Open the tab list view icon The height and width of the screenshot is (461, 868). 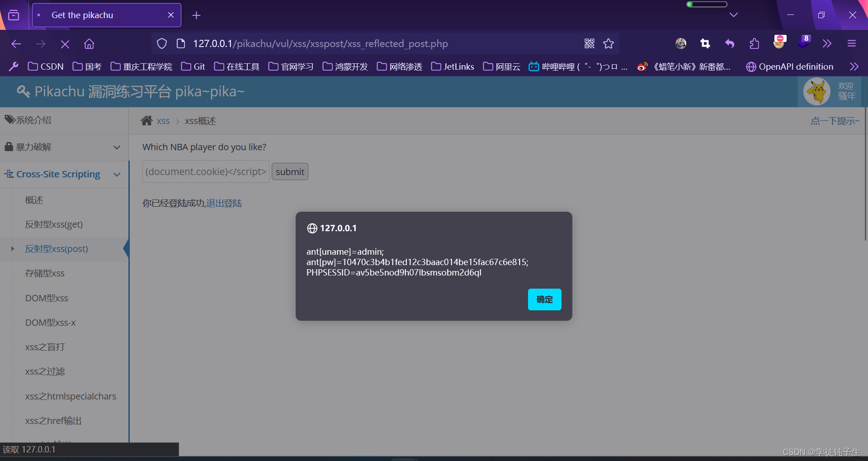[x=14, y=15]
